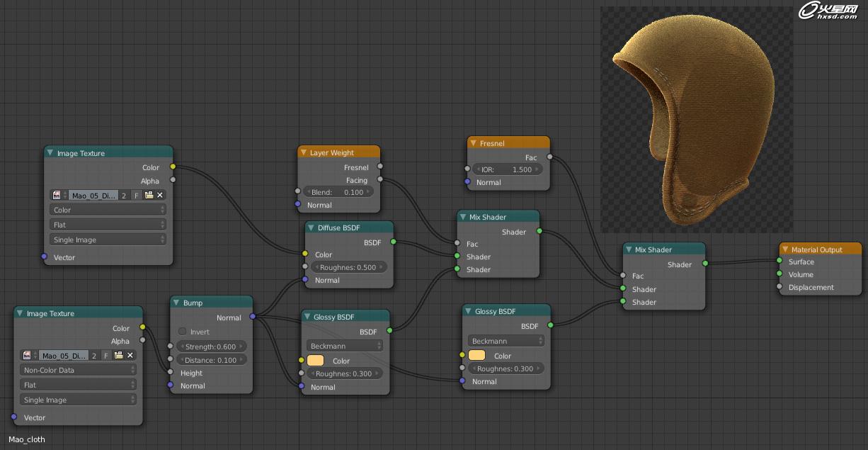This screenshot has height=450, width=868.
Task: Toggle fake user F on Image Texture feeding Bump
Action: pyautogui.click(x=106, y=355)
